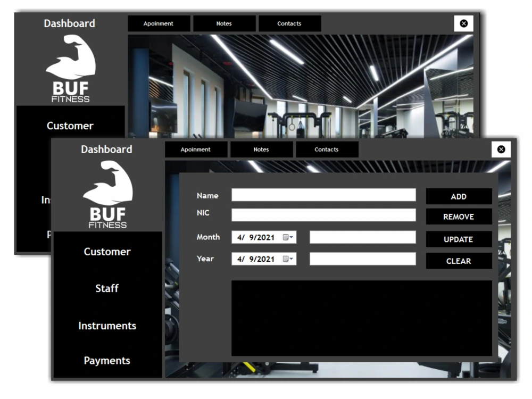This screenshot has height=399, width=532.
Task: Open Contacts tab in back window
Action: 289,23
